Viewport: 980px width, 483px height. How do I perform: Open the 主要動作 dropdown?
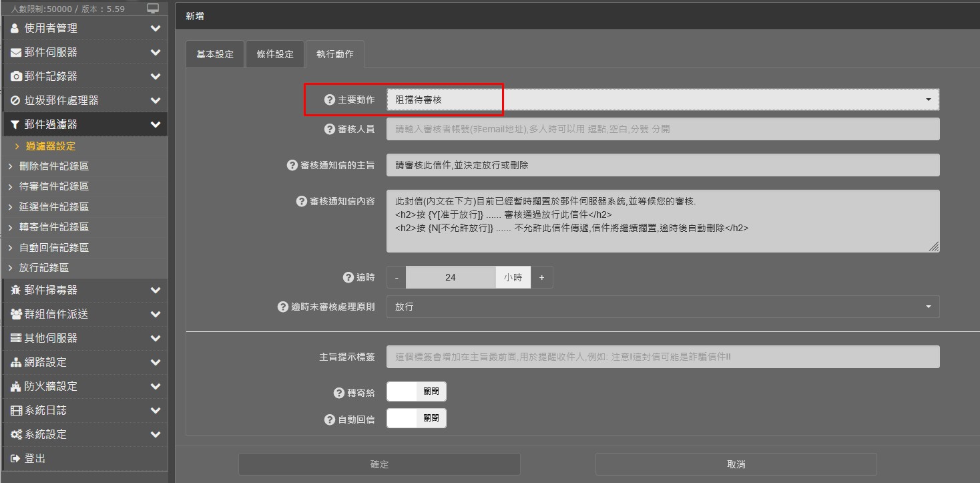[x=662, y=100]
